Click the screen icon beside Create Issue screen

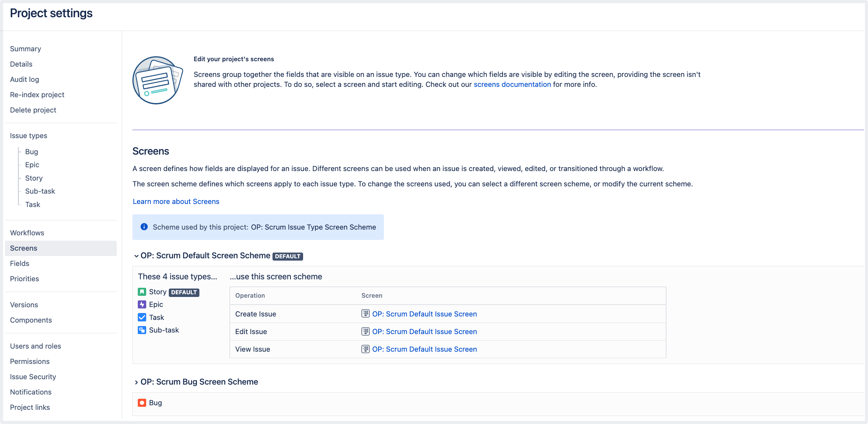coord(365,314)
